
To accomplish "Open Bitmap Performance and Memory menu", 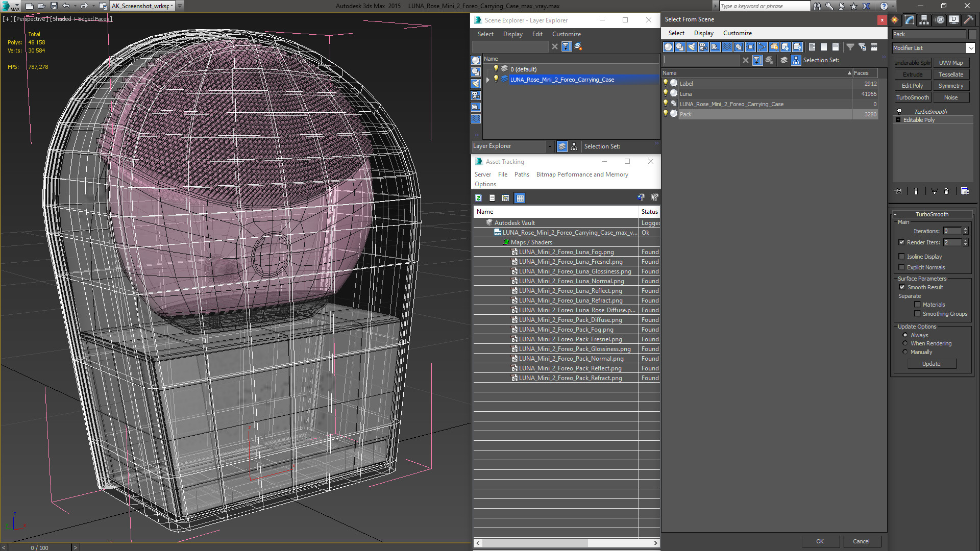I will 582,174.
